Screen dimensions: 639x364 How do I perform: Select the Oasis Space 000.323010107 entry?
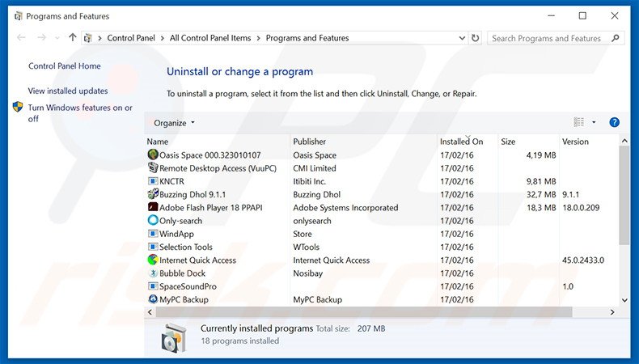tap(209, 154)
